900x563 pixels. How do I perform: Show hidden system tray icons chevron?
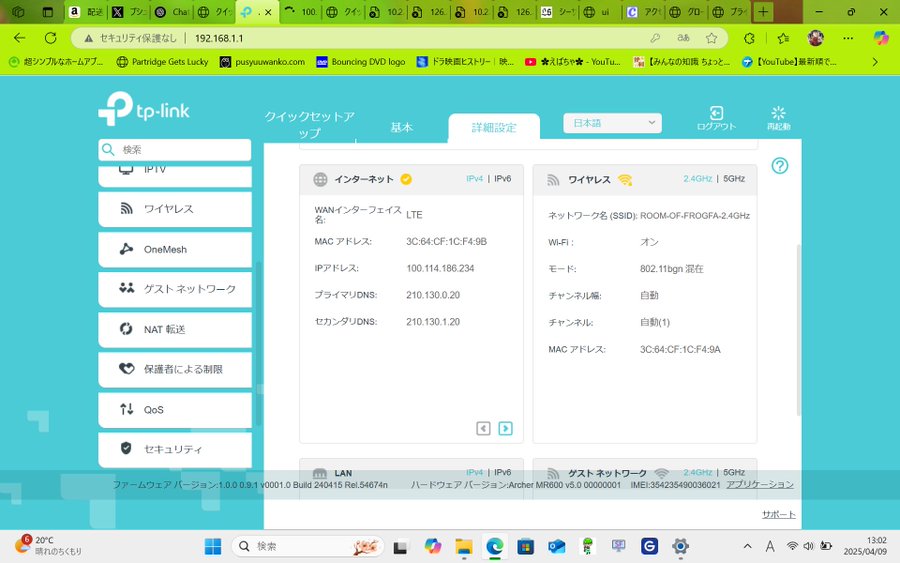click(x=747, y=546)
